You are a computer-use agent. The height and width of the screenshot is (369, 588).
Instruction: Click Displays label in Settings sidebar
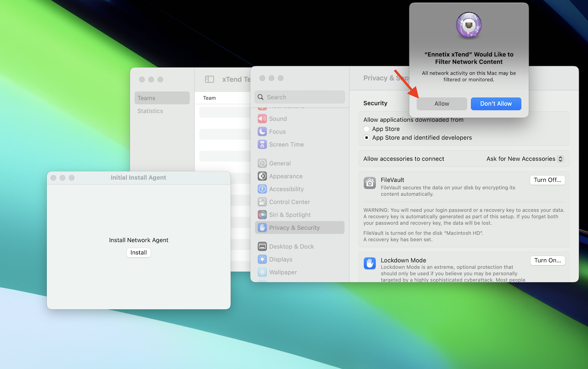tap(281, 259)
